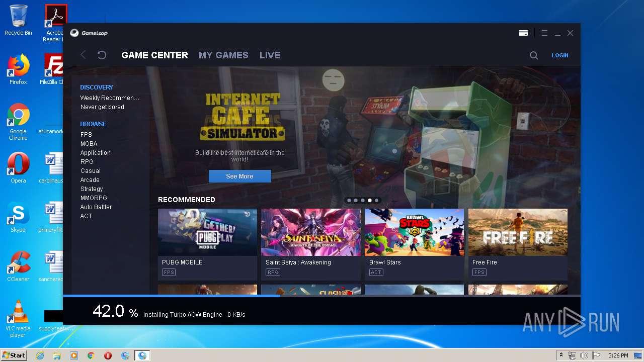Browse the FPS category
This screenshot has height=362, width=644.
86,135
